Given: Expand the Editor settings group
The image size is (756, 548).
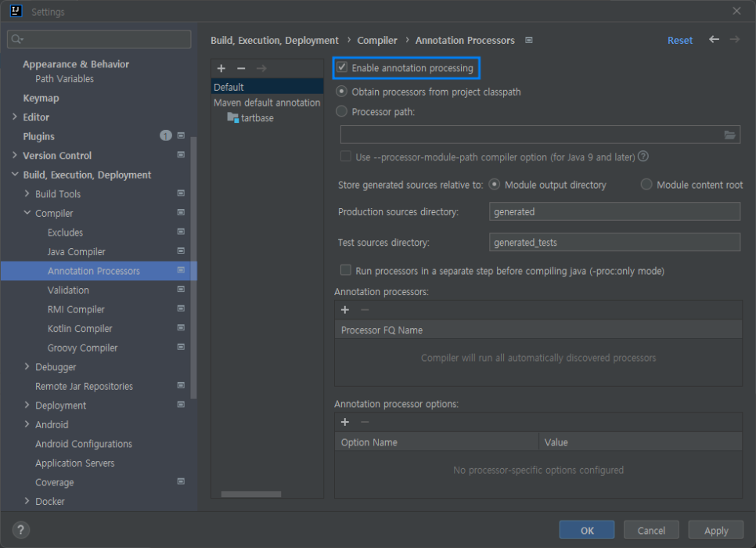Looking at the screenshot, I should 14,117.
